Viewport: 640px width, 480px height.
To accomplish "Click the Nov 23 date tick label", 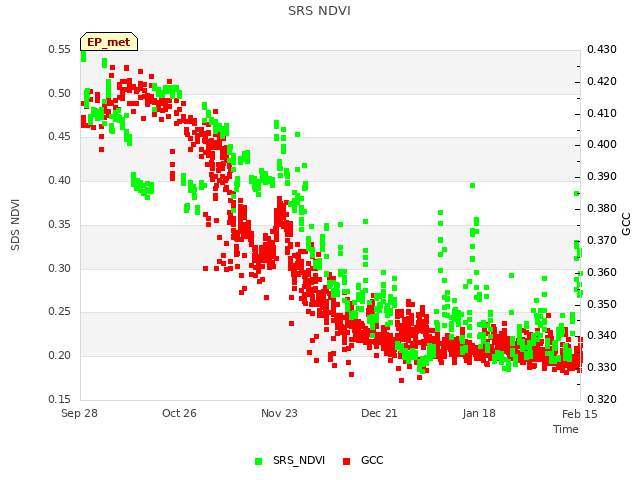I will coord(279,413).
